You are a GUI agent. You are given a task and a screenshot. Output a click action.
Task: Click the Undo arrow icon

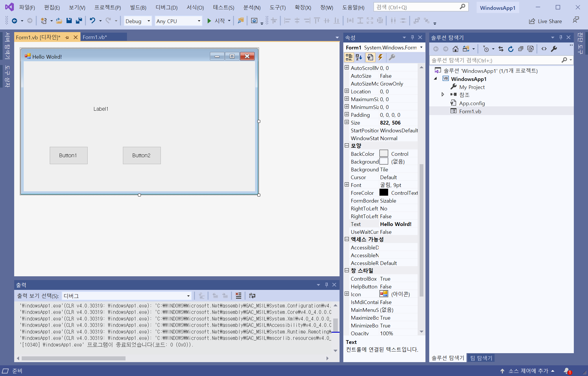(x=93, y=21)
